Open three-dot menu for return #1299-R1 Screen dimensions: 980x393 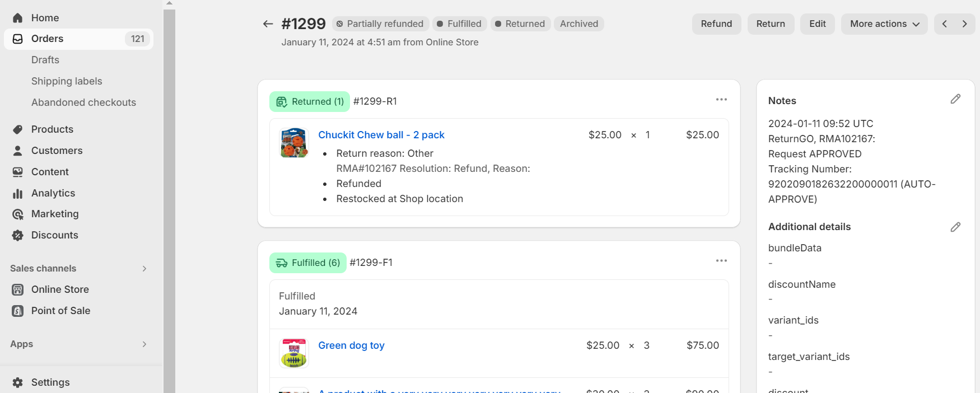721,100
